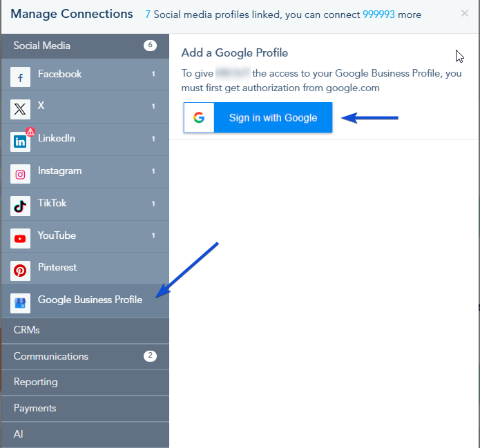Expand the Payments section
This screenshot has height=448, width=480.
point(85,408)
